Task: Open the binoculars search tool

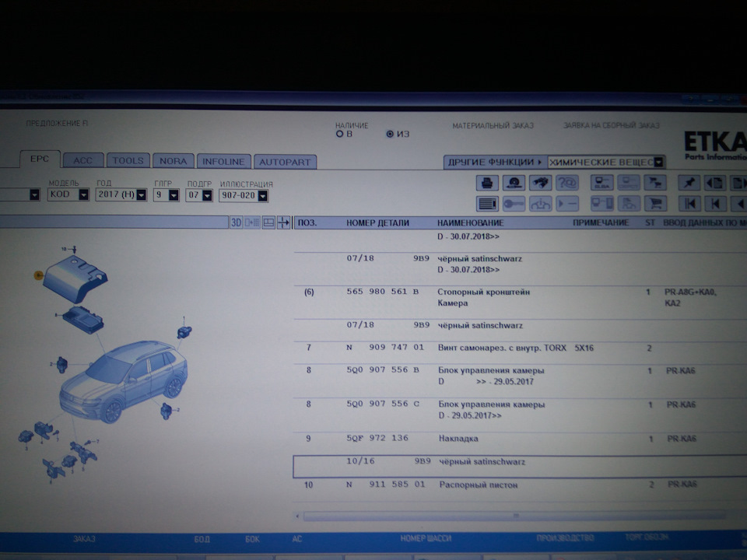Action: point(540,183)
